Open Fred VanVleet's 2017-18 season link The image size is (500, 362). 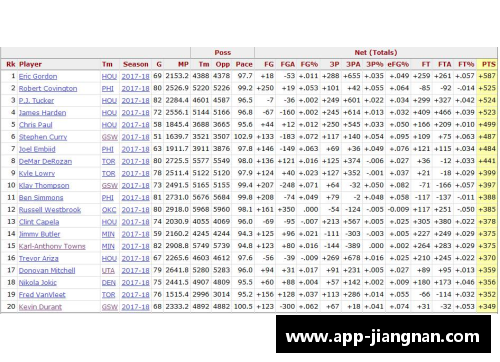135,295
